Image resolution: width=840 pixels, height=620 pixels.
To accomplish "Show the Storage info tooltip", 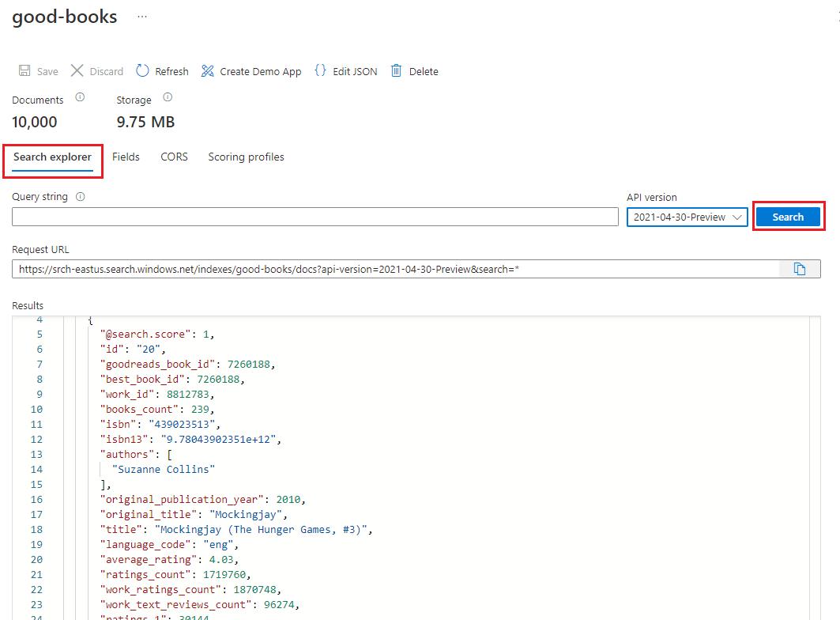I will (168, 98).
